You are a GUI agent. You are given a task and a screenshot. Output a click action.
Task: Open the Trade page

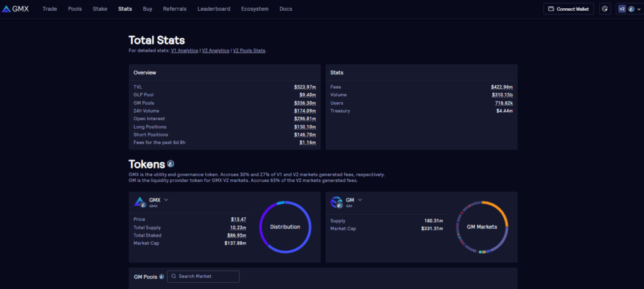click(x=50, y=9)
